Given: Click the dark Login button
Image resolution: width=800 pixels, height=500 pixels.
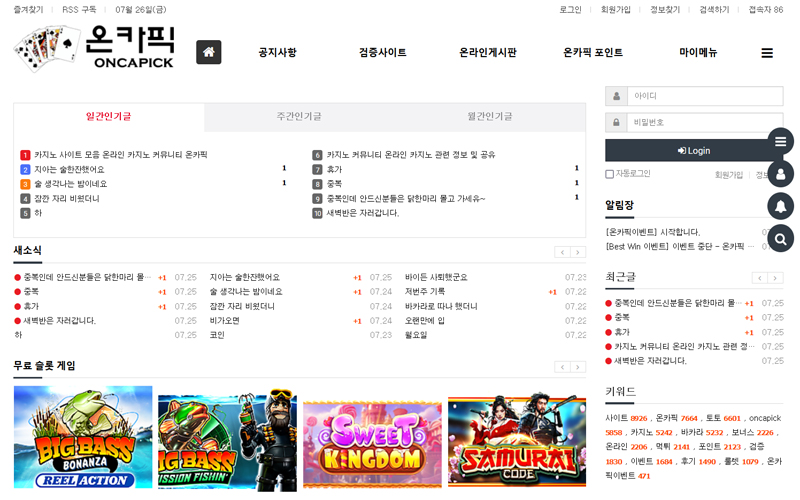Looking at the screenshot, I should coord(694,151).
